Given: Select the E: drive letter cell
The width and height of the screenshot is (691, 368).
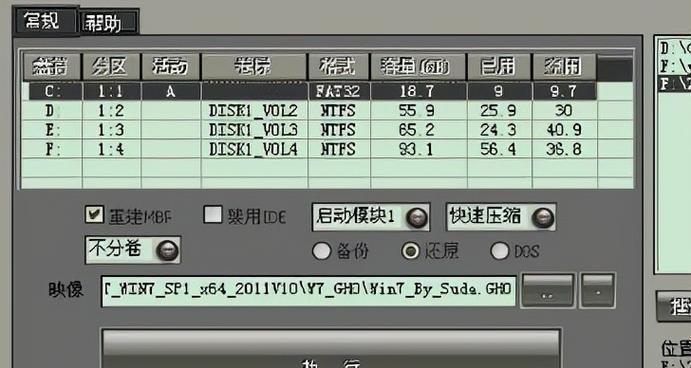Looking at the screenshot, I should click(52, 130).
